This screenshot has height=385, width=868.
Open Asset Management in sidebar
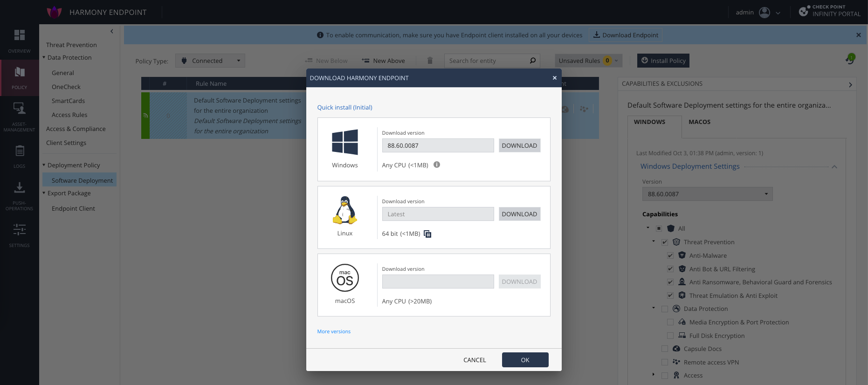click(19, 109)
